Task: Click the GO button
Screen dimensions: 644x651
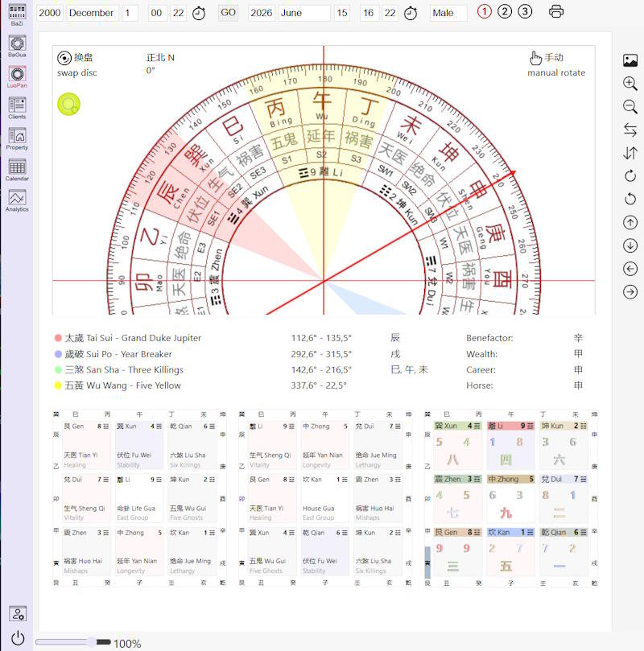Action: click(228, 13)
